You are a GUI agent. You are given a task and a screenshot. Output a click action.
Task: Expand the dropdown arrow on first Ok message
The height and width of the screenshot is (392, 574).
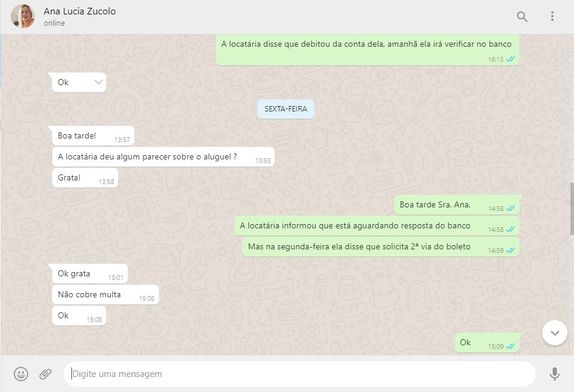(x=98, y=82)
